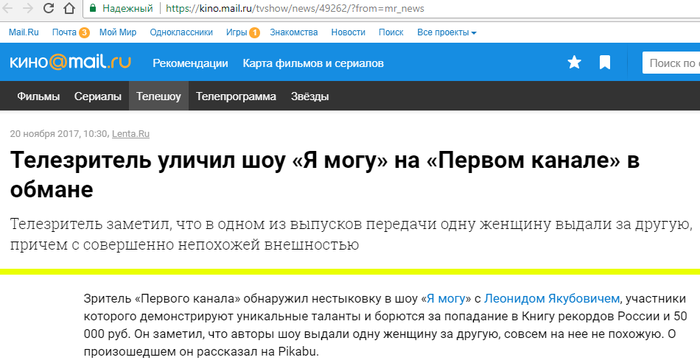Click the favorites star icon in header
Viewport: 700px width, 363px height.
tap(574, 63)
